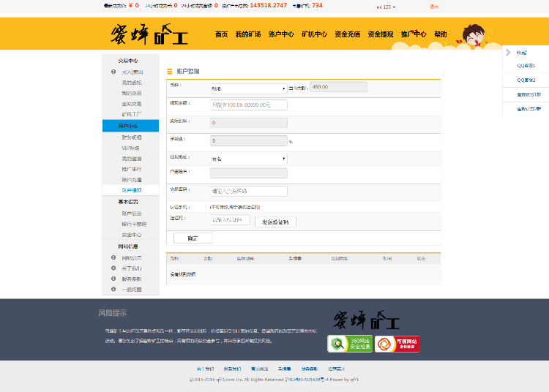The image size is (549, 392).
Task: Focus the verification code input field
Action: pyautogui.click(x=230, y=219)
